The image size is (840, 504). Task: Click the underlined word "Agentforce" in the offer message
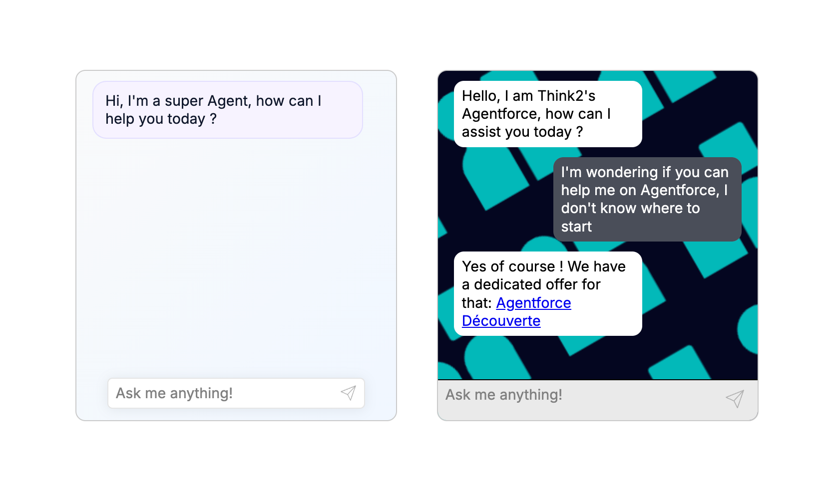coord(533,303)
